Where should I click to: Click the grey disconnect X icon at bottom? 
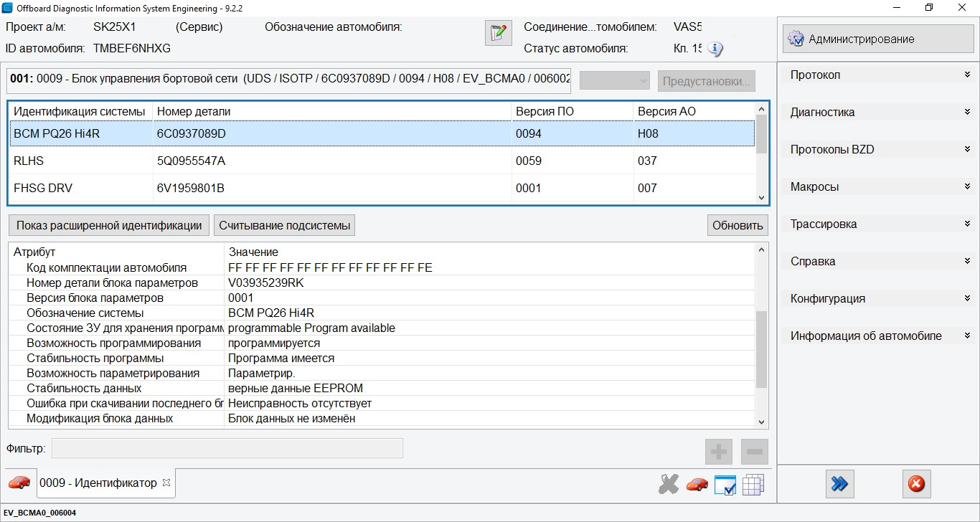point(669,484)
